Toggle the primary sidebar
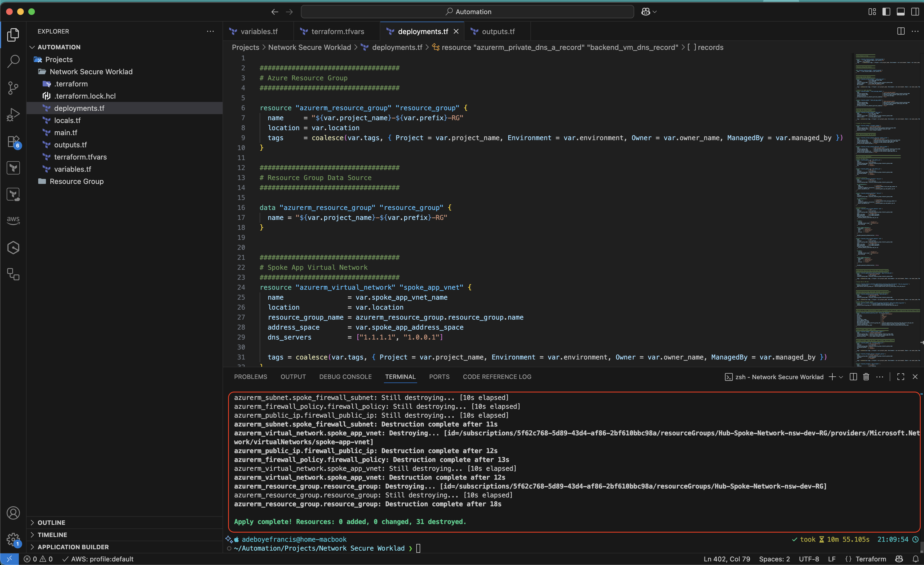 click(x=886, y=12)
